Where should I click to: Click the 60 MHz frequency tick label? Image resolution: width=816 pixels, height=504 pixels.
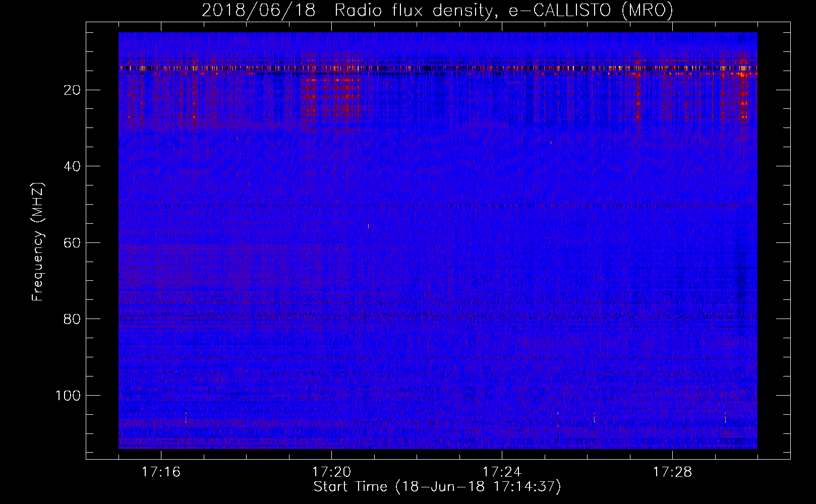(73, 242)
